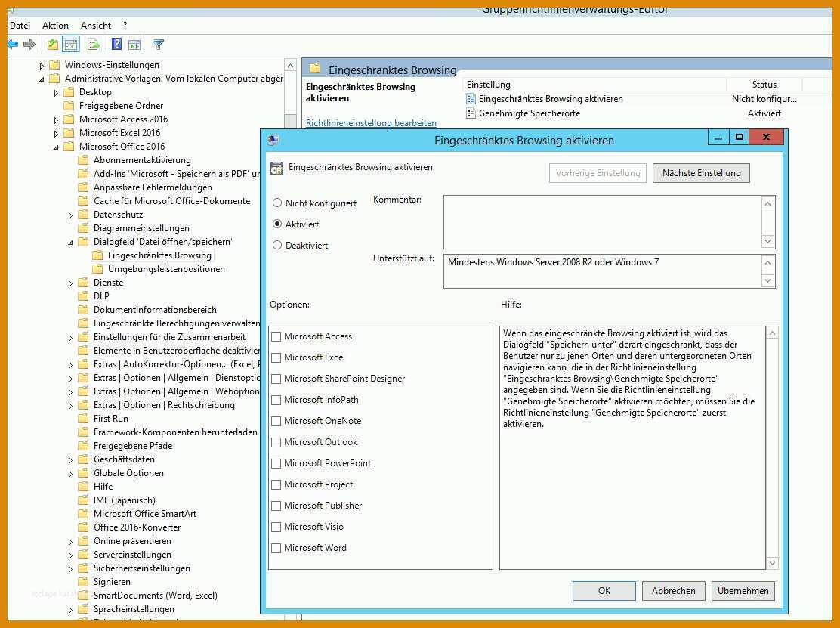Click folder icon of First Run
This screenshot has width=840, height=628.
pos(83,419)
